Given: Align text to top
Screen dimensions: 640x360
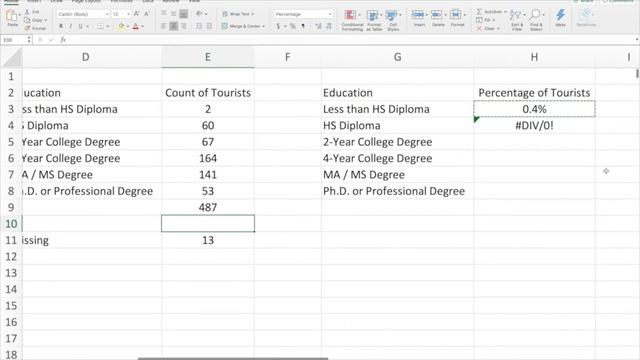Looking at the screenshot, I should (x=164, y=14).
